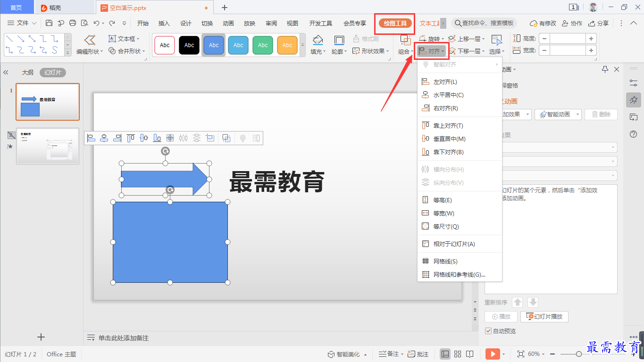The height and width of the screenshot is (362, 644).
Task: Choose 网格线和参考线(G)... from align menu
Action: (460, 274)
